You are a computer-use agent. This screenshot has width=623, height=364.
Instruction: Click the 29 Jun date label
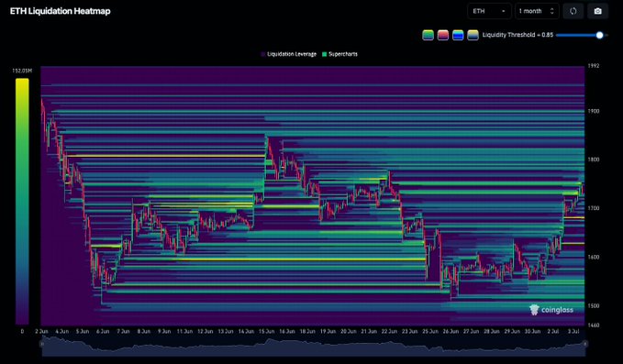click(512, 331)
